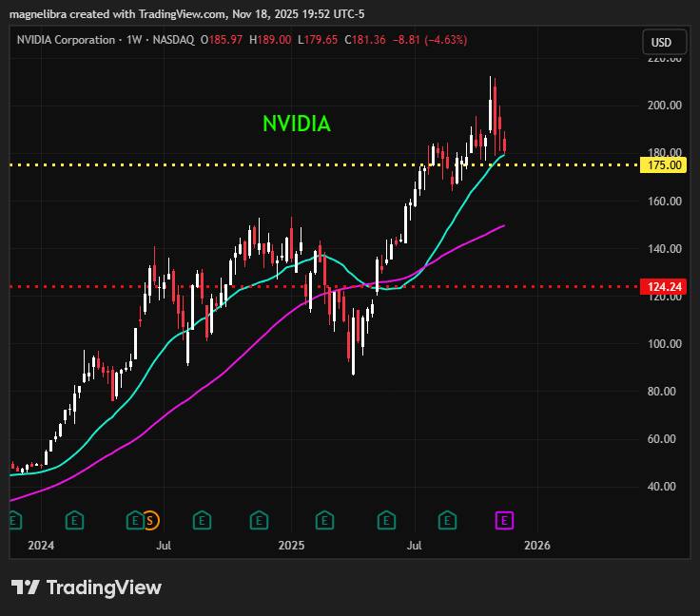Click the 140.00 price axis label
The image size is (700, 616).
[x=664, y=249]
